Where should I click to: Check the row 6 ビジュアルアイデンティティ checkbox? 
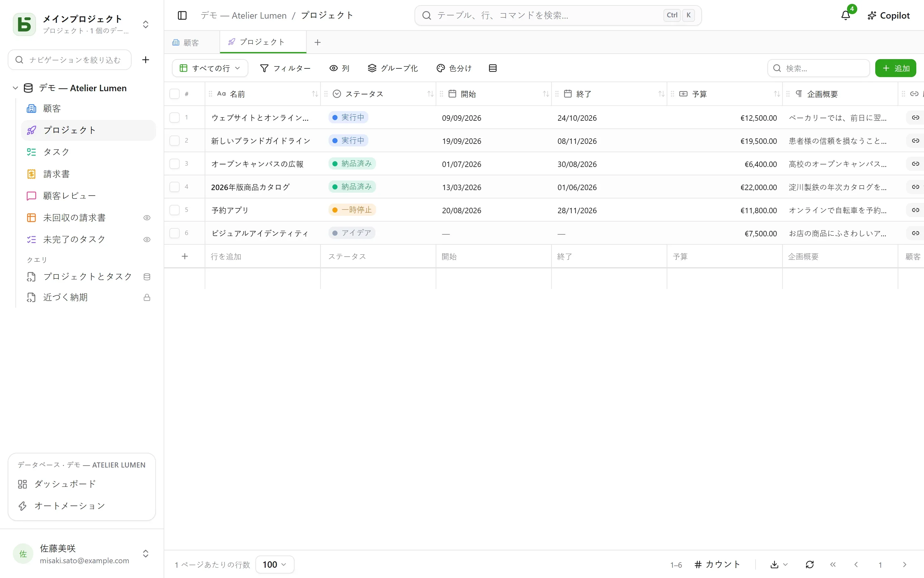[175, 233]
